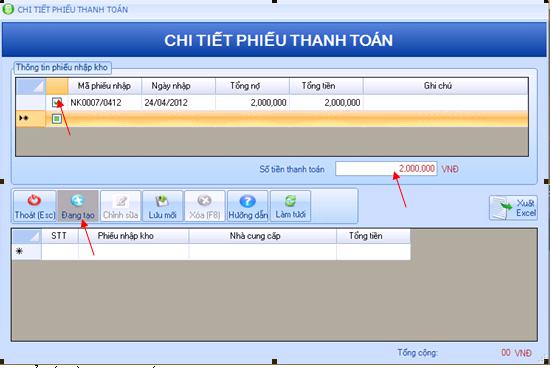Sort by Mã phiếu nhập column header
Viewport: 552px width, 368px height.
click(x=105, y=86)
